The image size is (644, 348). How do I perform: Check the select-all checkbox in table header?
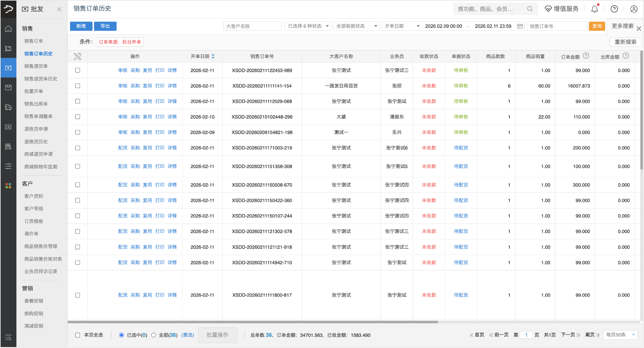[x=77, y=56]
